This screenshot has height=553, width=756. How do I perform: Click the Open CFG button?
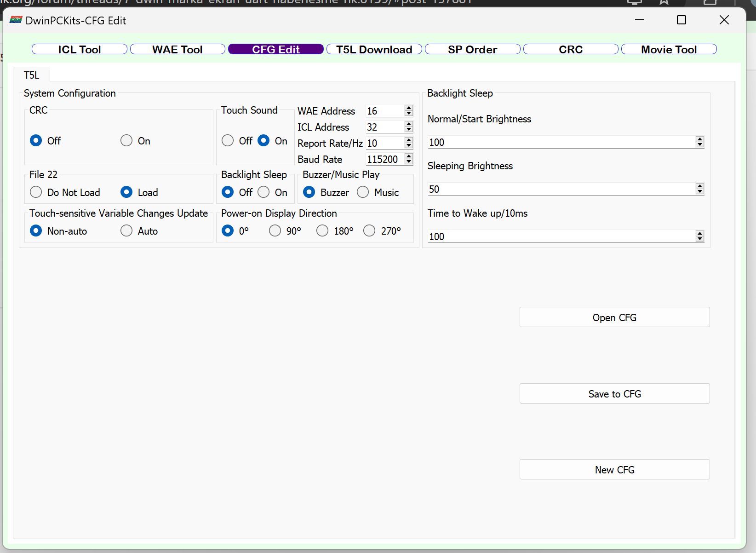point(614,317)
